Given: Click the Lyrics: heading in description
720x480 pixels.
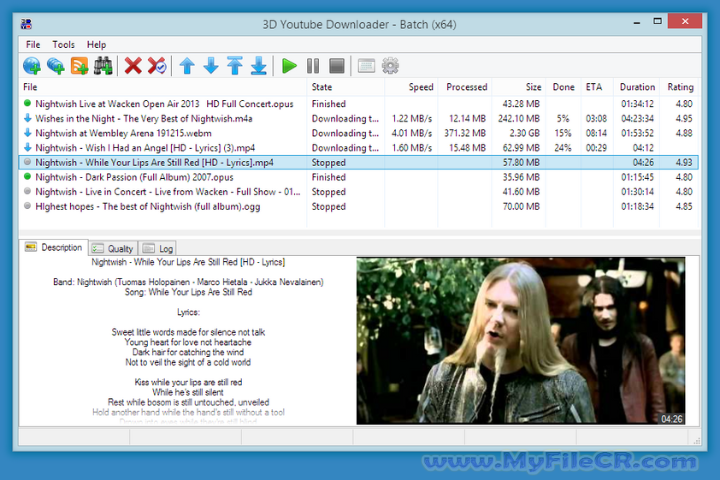Looking at the screenshot, I should pos(188,312).
